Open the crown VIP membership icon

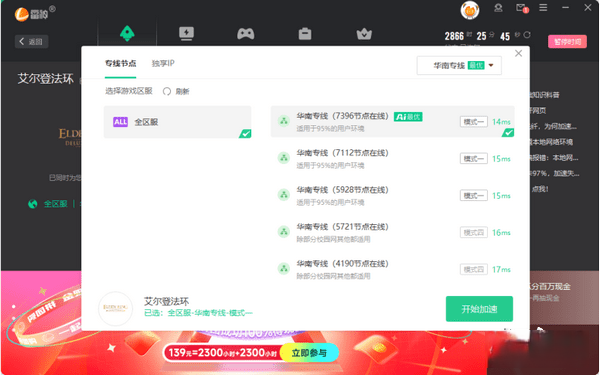pos(364,34)
